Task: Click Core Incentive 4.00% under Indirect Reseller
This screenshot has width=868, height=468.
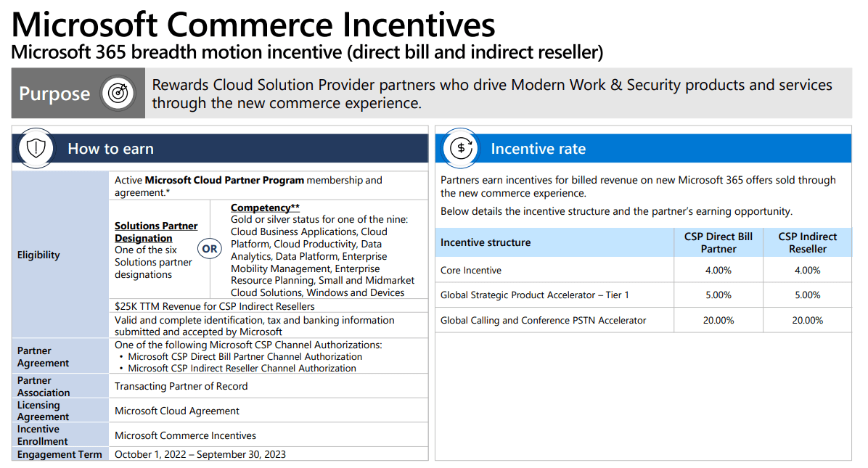Action: tap(807, 270)
